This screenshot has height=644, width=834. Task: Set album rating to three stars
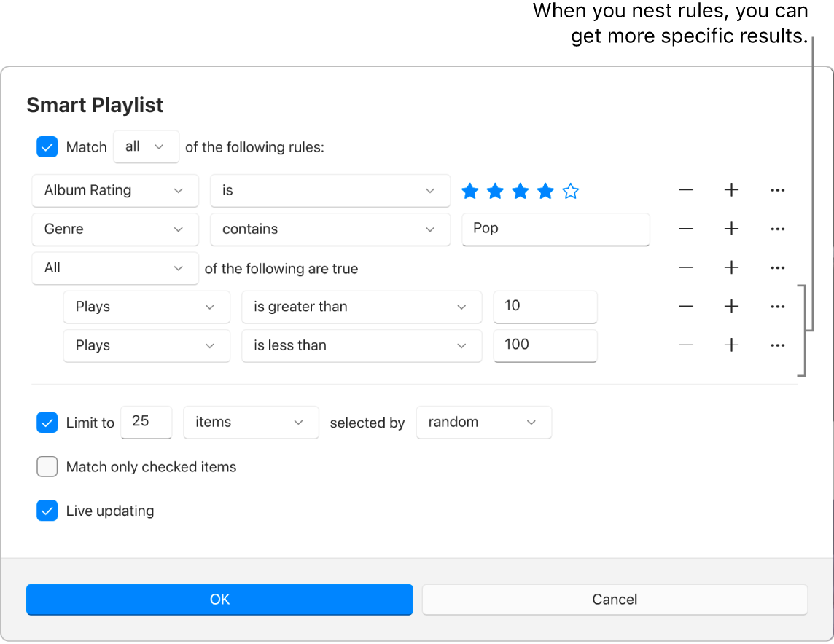click(521, 191)
